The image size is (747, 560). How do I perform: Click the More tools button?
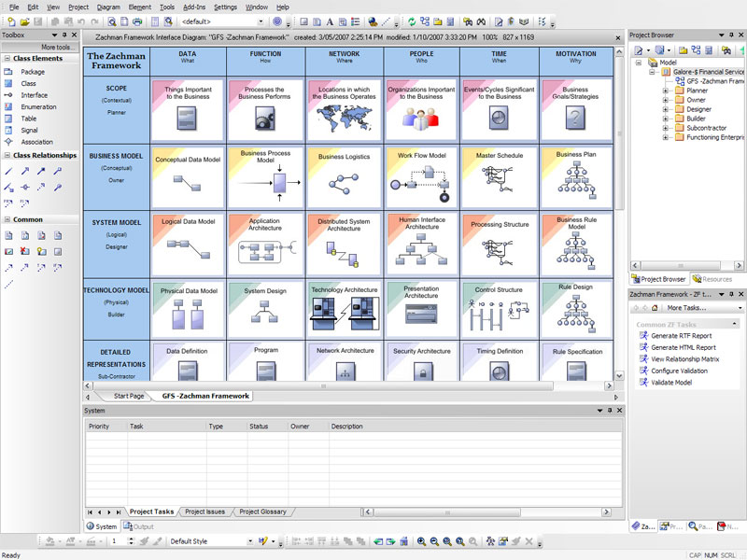[58, 47]
